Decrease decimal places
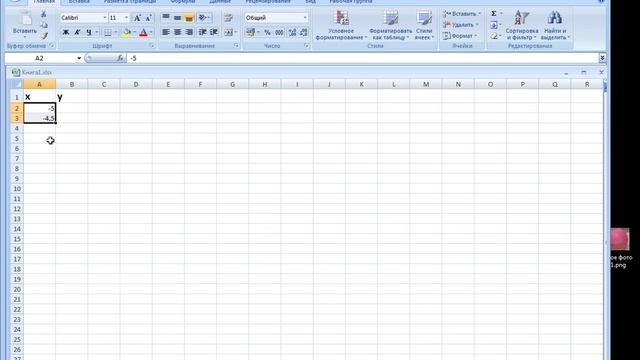 pyautogui.click(x=304, y=32)
